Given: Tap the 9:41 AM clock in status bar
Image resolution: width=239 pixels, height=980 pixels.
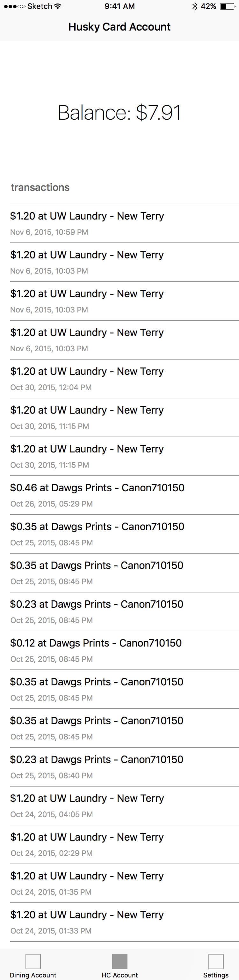Looking at the screenshot, I should point(119,6).
